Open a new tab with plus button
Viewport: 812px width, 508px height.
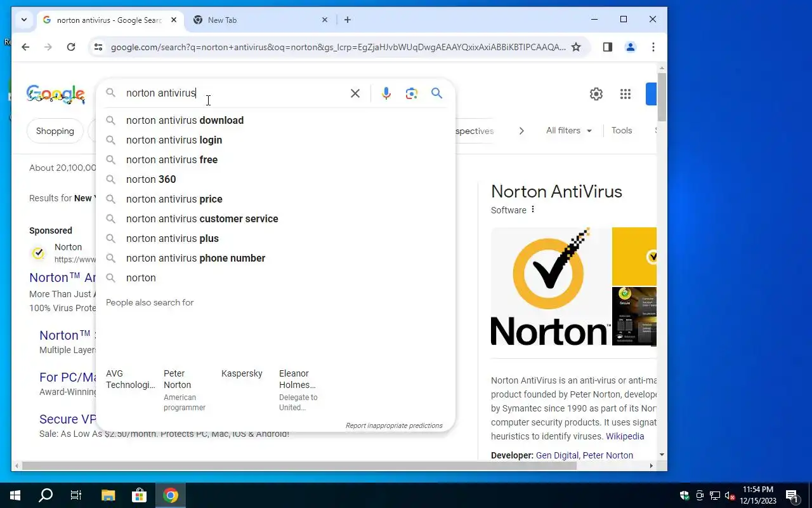pyautogui.click(x=347, y=20)
